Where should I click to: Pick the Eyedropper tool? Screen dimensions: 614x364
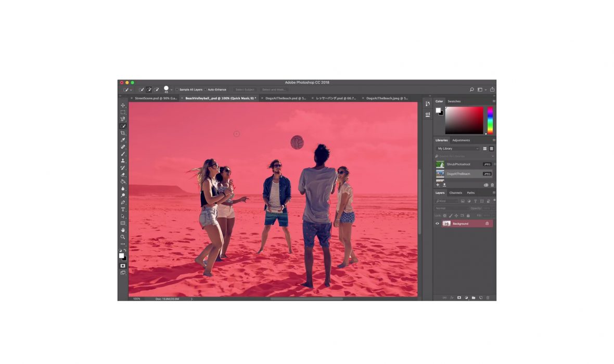click(x=123, y=140)
